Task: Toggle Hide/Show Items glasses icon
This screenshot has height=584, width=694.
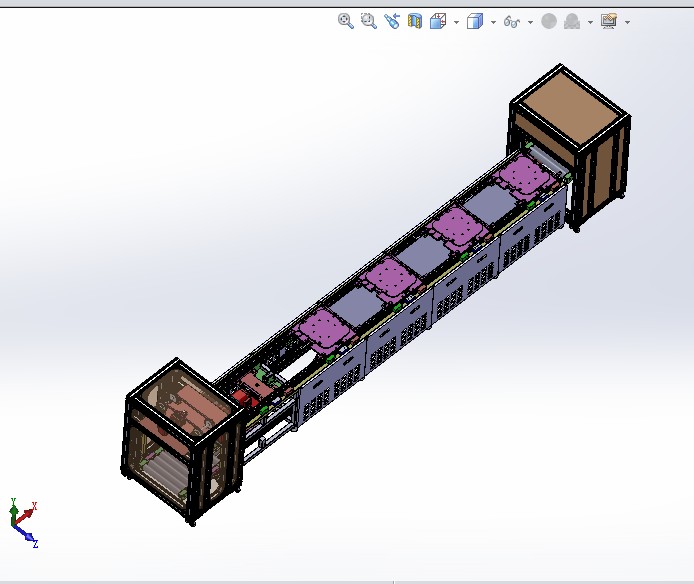Action: point(512,21)
